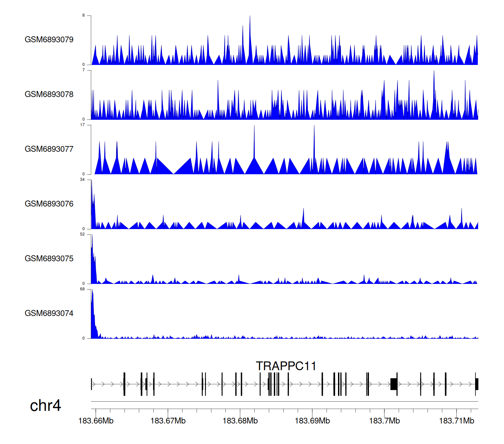The width and height of the screenshot is (504, 444).
Task: Select the GSM6893076 track label
Action: [x=49, y=204]
